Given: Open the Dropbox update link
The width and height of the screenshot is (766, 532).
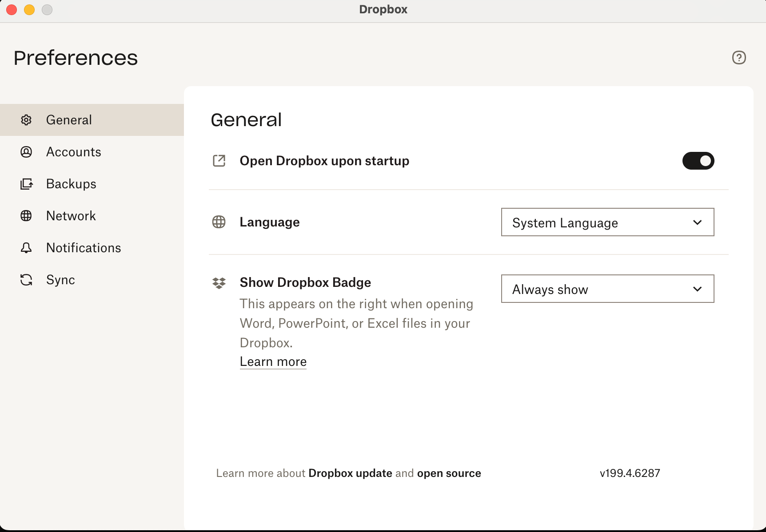Looking at the screenshot, I should (350, 473).
